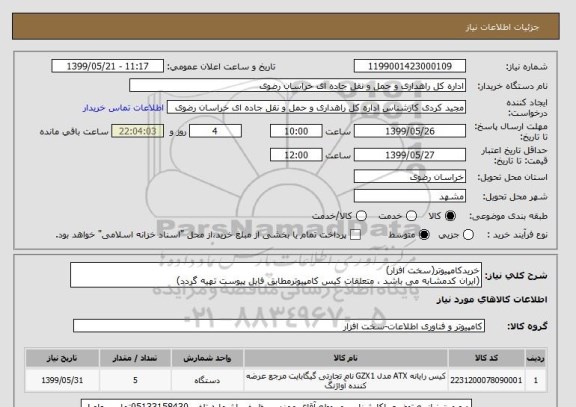Click the page header جزئیات اطلاعات نیاز

tap(502, 28)
